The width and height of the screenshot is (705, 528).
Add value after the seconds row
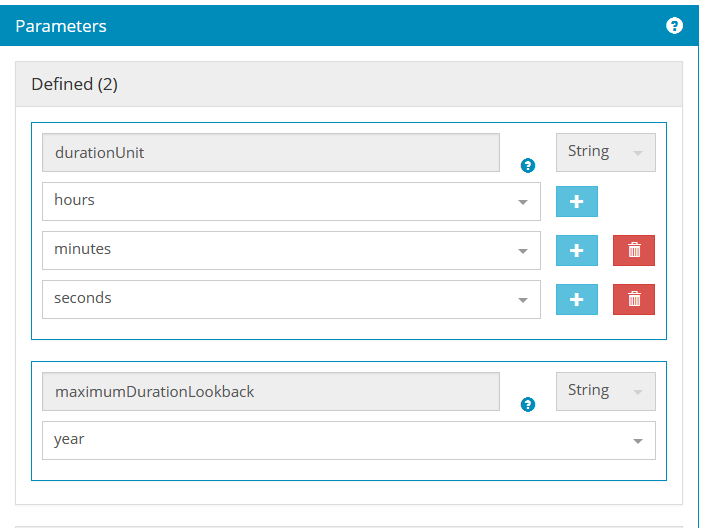point(576,299)
